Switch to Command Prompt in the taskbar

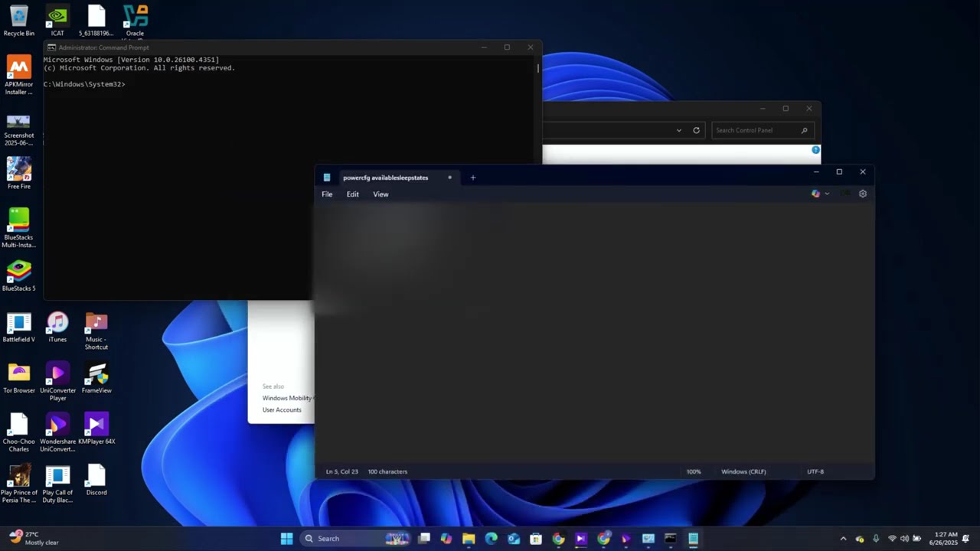[x=671, y=539]
